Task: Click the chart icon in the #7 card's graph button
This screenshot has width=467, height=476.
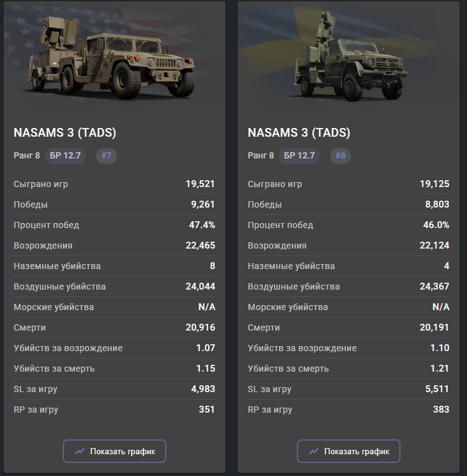Action: pos(79,452)
